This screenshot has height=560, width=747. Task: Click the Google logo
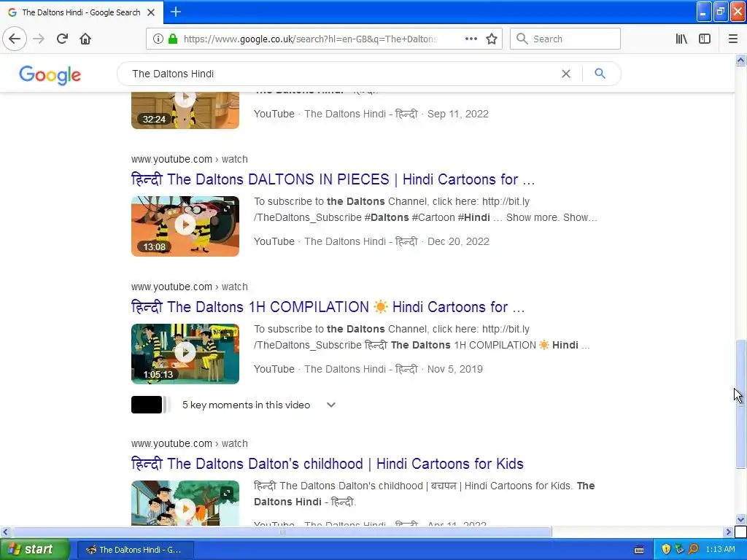pos(50,75)
